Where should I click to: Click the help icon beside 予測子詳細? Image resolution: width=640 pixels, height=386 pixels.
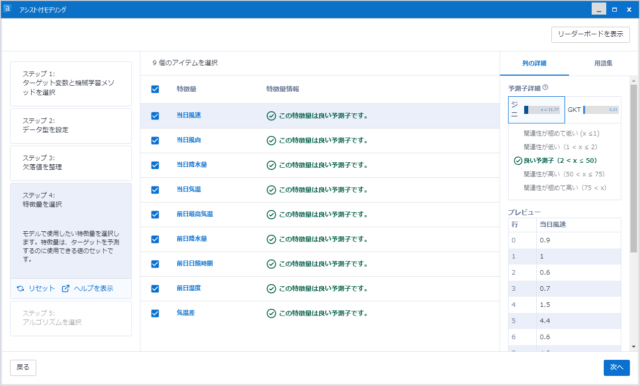click(545, 87)
